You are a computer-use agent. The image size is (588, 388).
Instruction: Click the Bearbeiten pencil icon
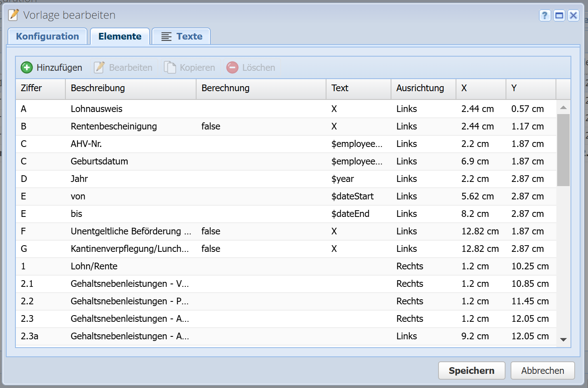(99, 67)
